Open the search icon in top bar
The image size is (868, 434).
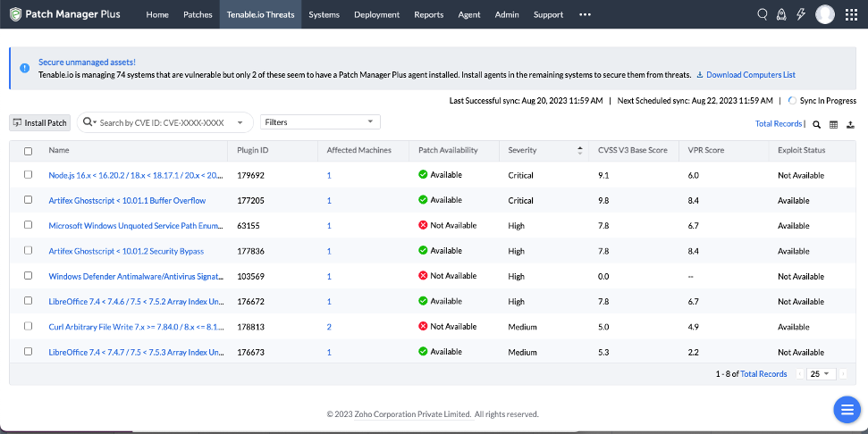pyautogui.click(x=763, y=14)
